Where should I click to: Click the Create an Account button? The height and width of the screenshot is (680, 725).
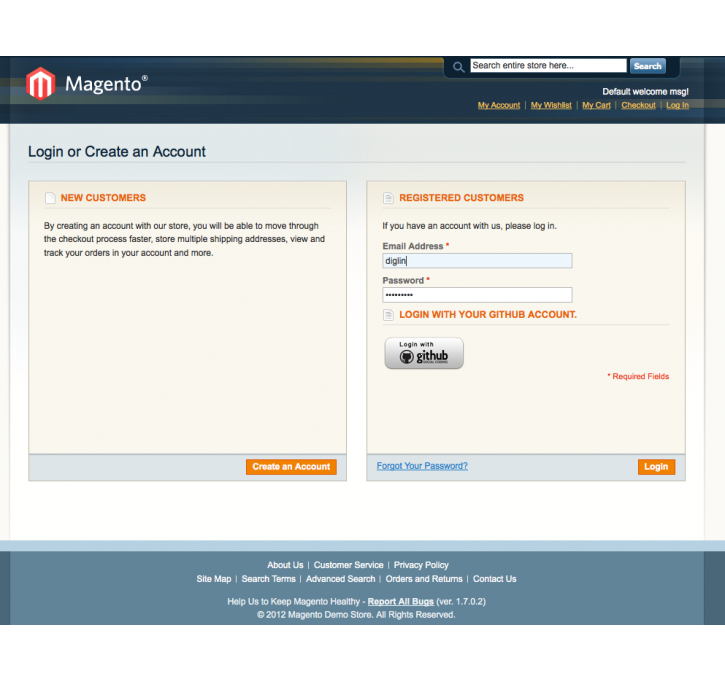[291, 467]
